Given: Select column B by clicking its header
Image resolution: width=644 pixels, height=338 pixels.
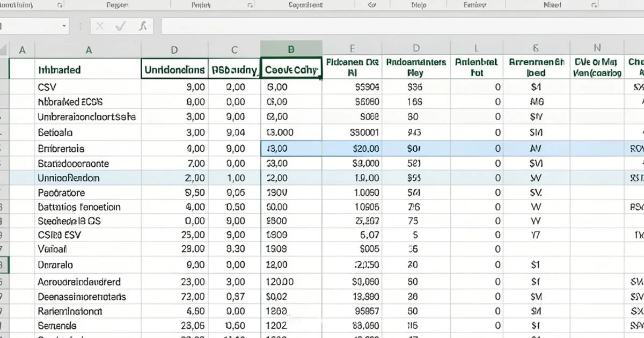Looking at the screenshot, I should coord(291,48).
